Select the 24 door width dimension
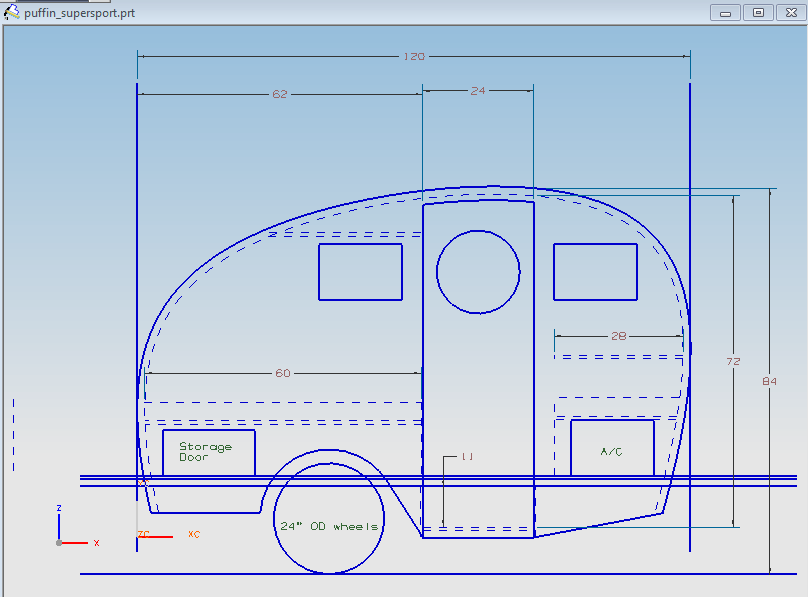 [478, 91]
